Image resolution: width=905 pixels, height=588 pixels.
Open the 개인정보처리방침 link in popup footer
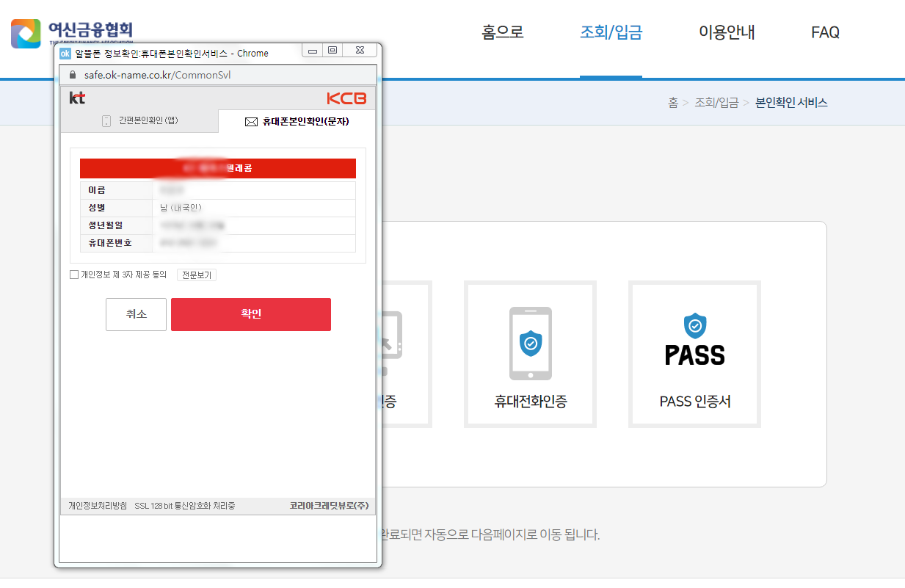(x=98, y=506)
